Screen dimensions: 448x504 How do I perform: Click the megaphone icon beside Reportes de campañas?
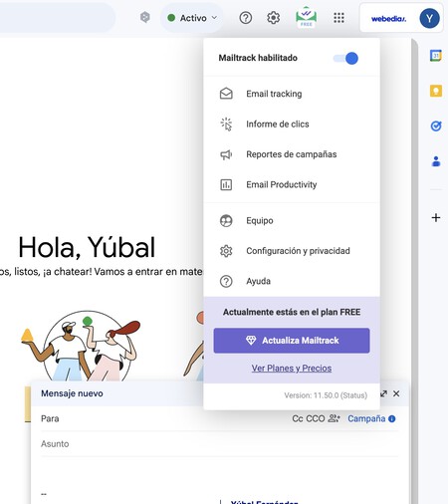pyautogui.click(x=226, y=154)
